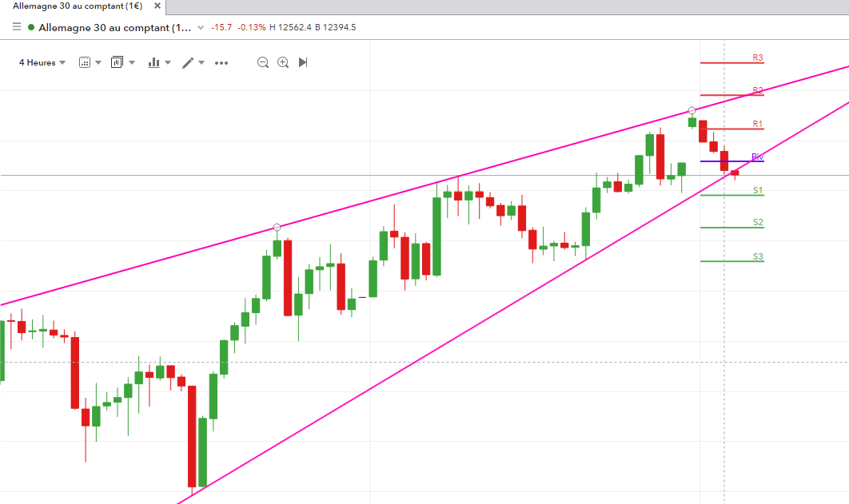This screenshot has width=849, height=504.
Task: Select the bar chart type icon
Action: coord(154,62)
